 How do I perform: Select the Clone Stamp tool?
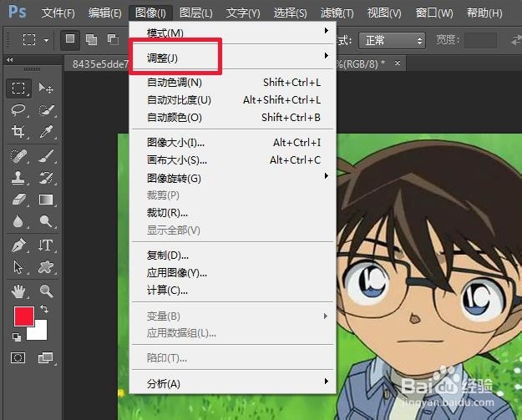click(18, 178)
